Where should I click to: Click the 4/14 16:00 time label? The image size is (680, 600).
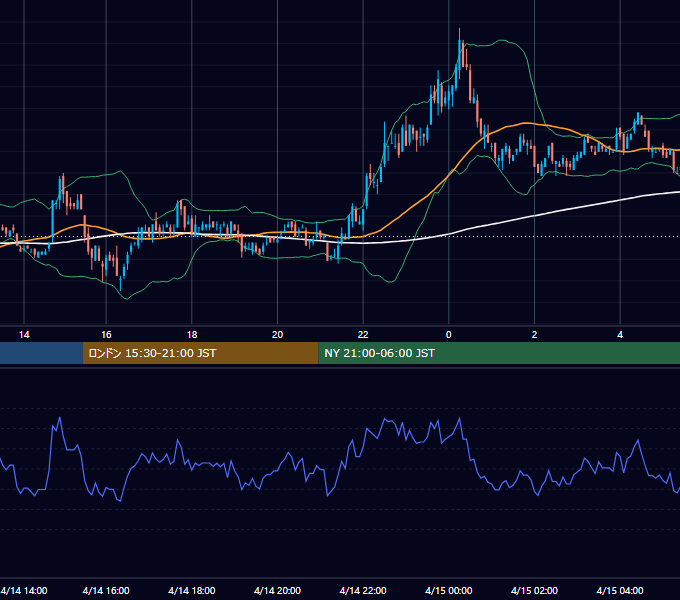pos(106,590)
